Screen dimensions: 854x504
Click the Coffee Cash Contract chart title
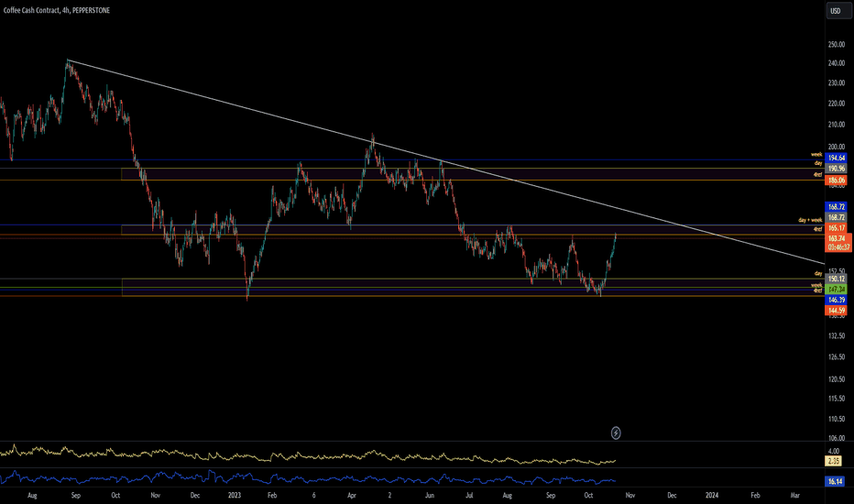click(56, 10)
